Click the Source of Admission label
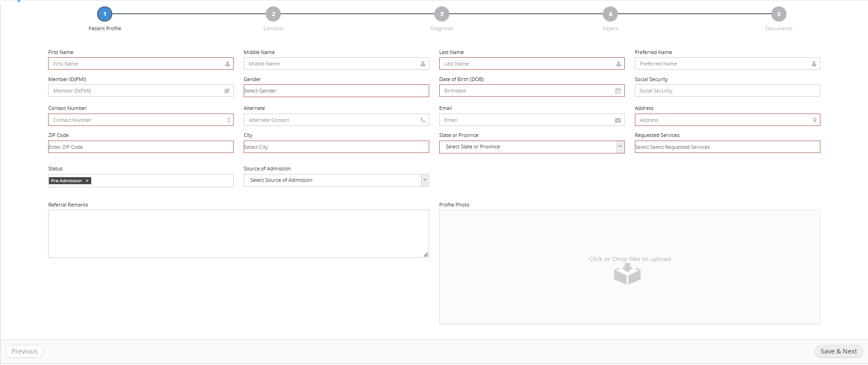This screenshot has height=365, width=868. 267,169
